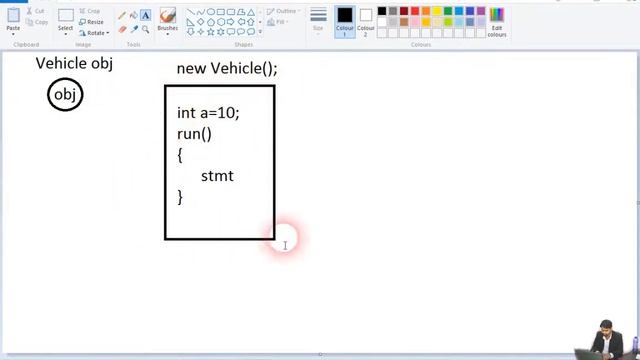Open the Rotate dropdown

pyautogui.click(x=94, y=33)
